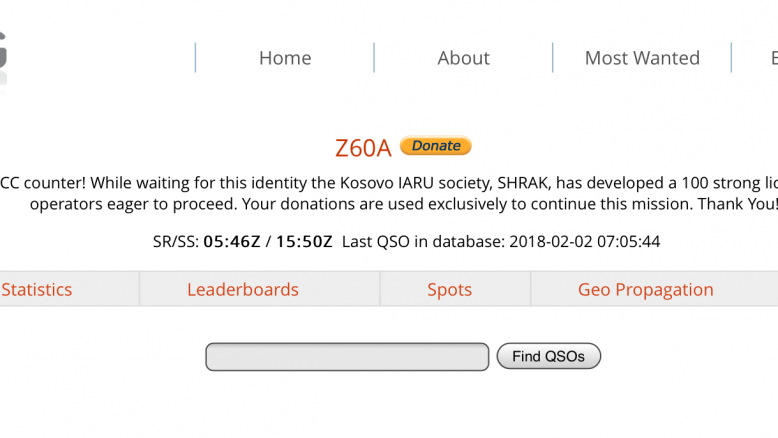Click the 2018-02-02 07:05:44 timestamp
The image size is (778, 438).
584,242
